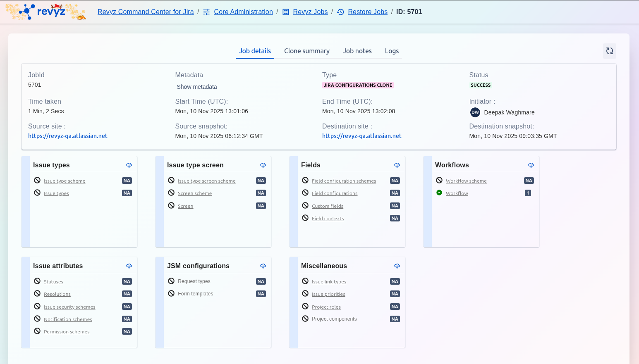Click the download icon on Miscellaneous card
The image size is (639, 364).
397,266
